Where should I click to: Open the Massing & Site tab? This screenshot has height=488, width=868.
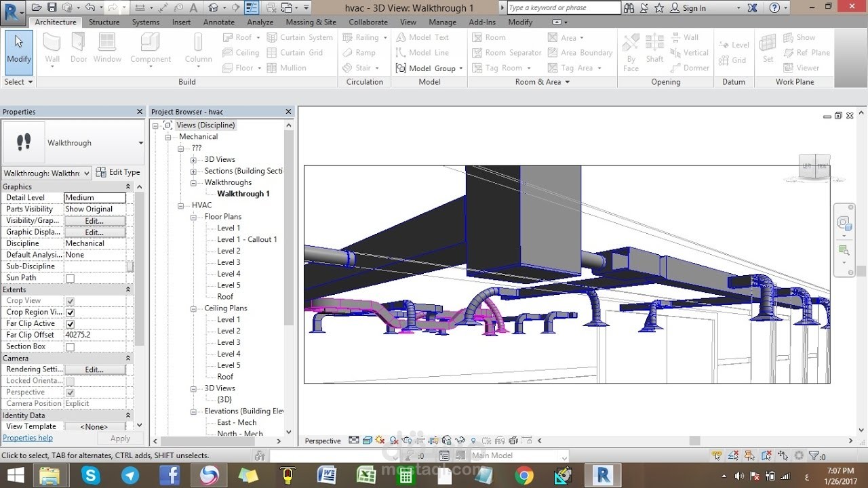311,22
